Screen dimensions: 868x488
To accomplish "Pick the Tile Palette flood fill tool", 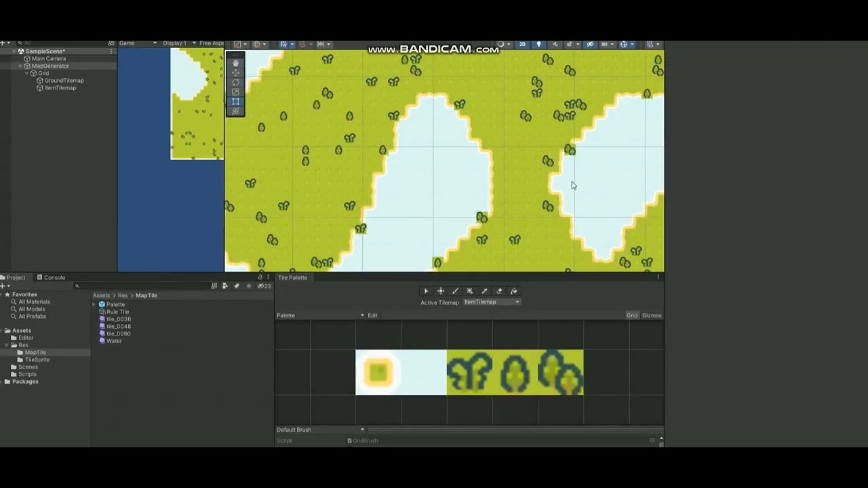I will click(x=513, y=291).
